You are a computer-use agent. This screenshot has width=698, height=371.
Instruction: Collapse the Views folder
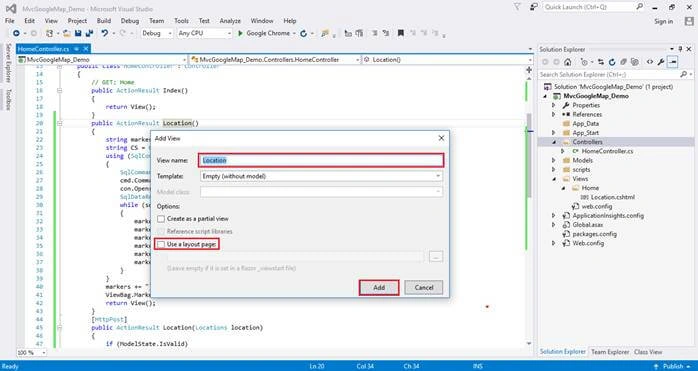click(553, 179)
